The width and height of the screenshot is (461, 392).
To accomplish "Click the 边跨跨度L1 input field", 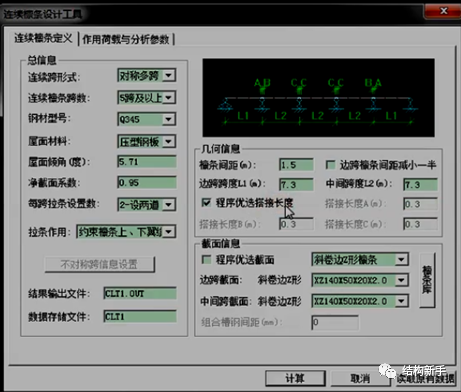I will (x=296, y=184).
